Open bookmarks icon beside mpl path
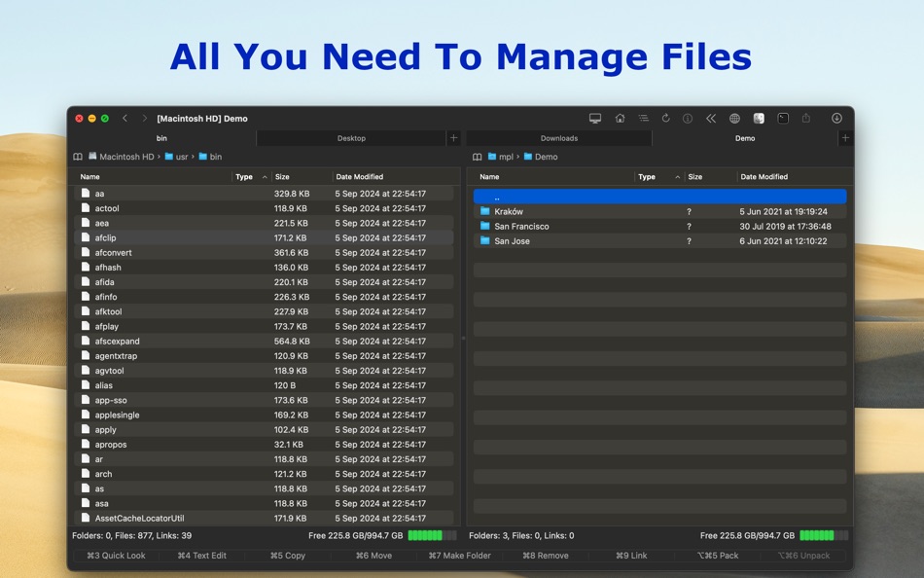This screenshot has height=578, width=924. [x=478, y=157]
